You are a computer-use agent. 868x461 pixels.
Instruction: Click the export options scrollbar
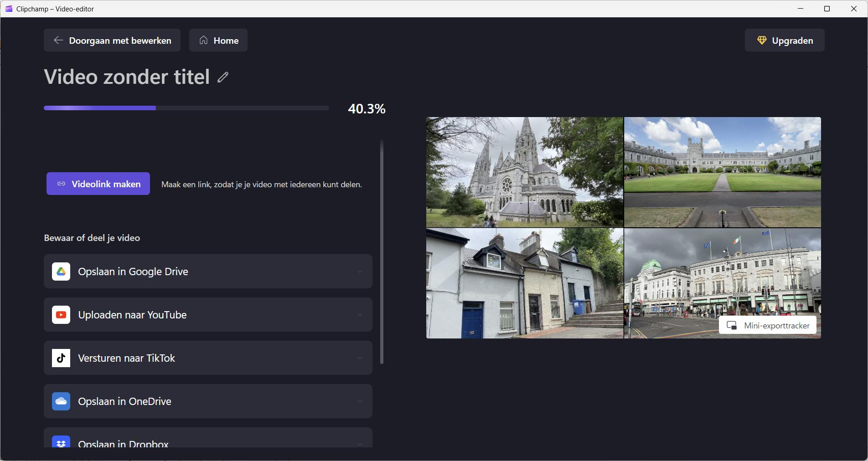(382, 252)
